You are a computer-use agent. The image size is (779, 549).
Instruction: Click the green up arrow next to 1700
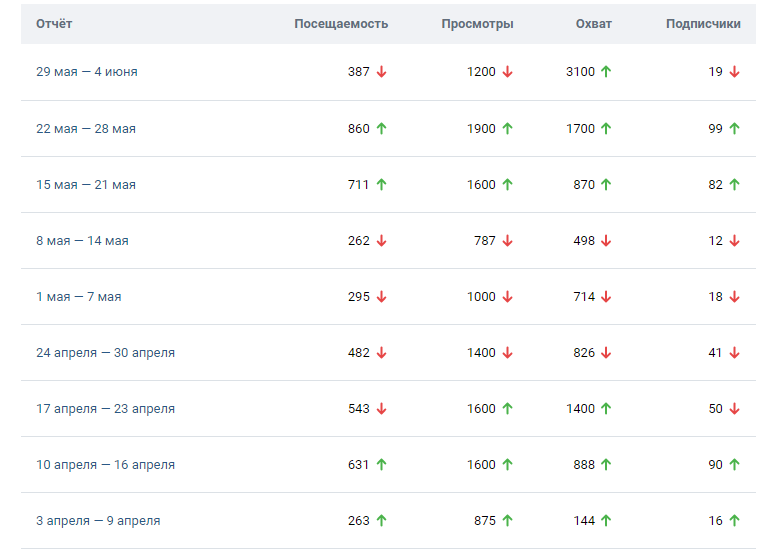pyautogui.click(x=606, y=129)
